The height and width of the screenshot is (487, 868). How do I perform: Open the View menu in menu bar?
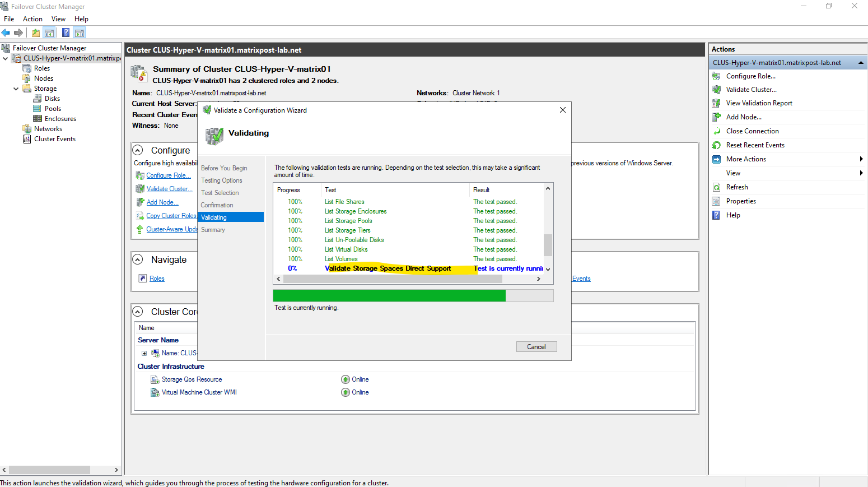[x=58, y=19]
